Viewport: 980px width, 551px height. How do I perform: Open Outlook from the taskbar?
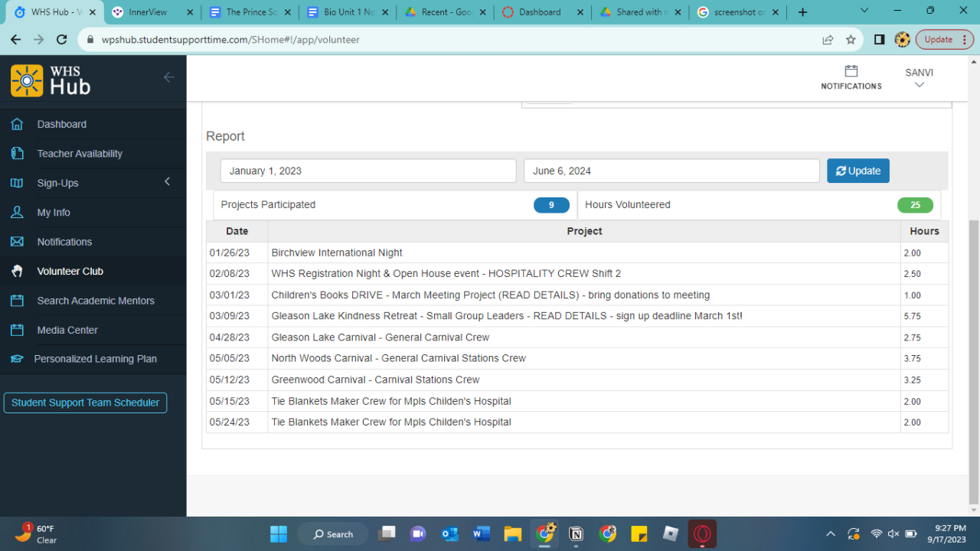click(449, 533)
